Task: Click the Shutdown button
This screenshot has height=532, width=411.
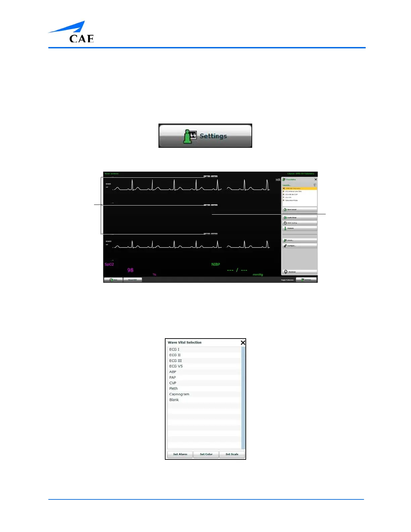Action: click(x=300, y=272)
